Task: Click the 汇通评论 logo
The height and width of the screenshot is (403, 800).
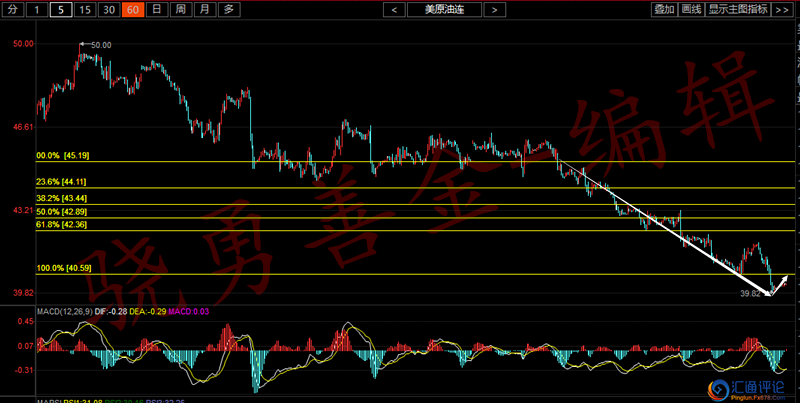Action: pyautogui.click(x=742, y=388)
